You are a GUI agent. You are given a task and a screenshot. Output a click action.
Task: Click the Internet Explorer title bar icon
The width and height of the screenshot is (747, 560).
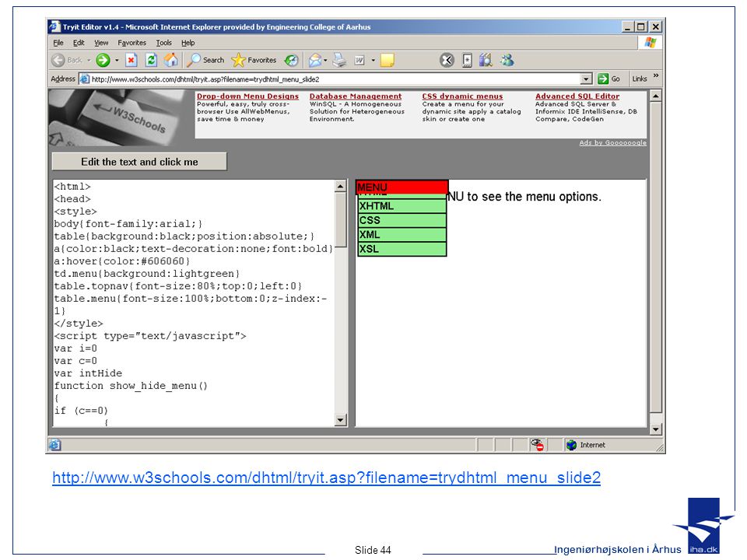coord(54,26)
